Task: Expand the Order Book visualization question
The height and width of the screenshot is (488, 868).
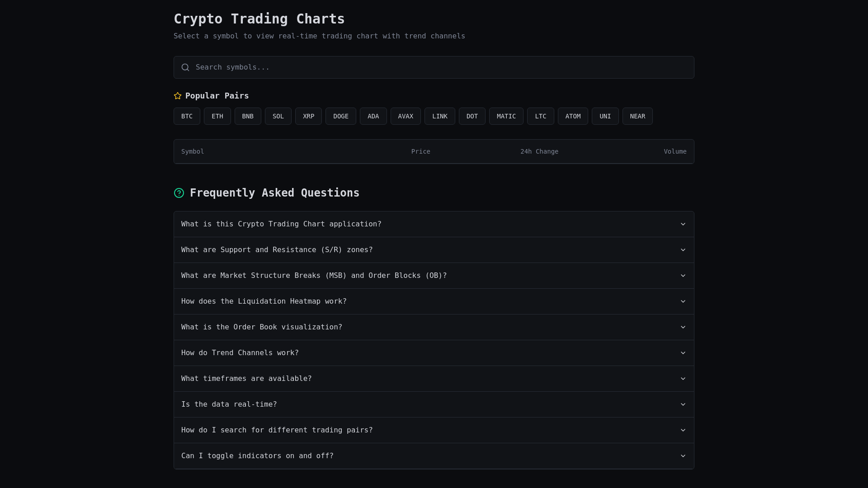Action: [x=434, y=327]
